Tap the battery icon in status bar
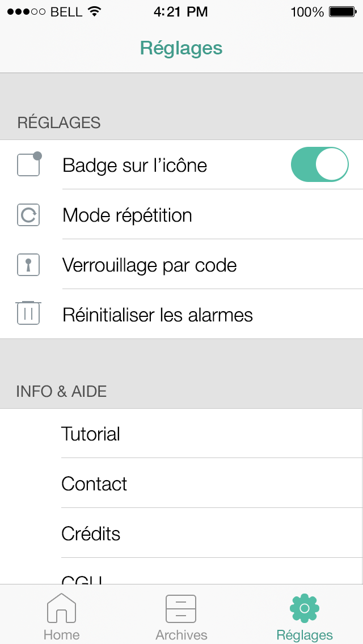This screenshot has width=363, height=644. point(342,12)
